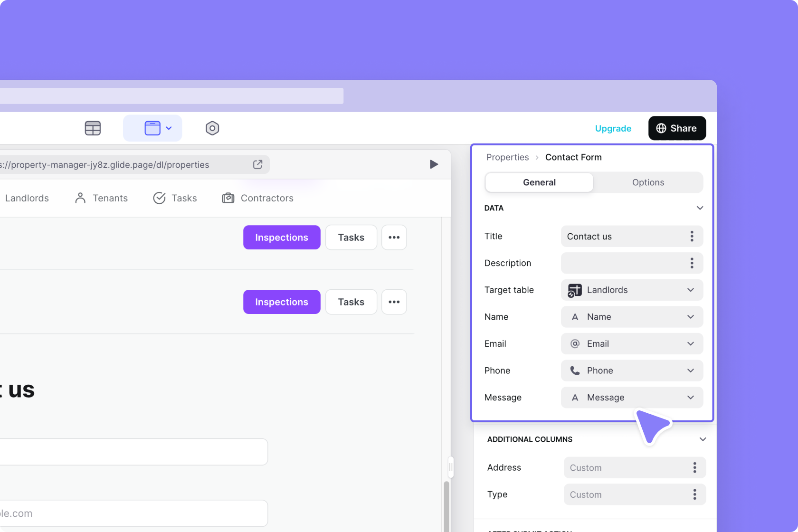The width and height of the screenshot is (798, 532).
Task: Open the Phone column dropdown
Action: point(632,370)
